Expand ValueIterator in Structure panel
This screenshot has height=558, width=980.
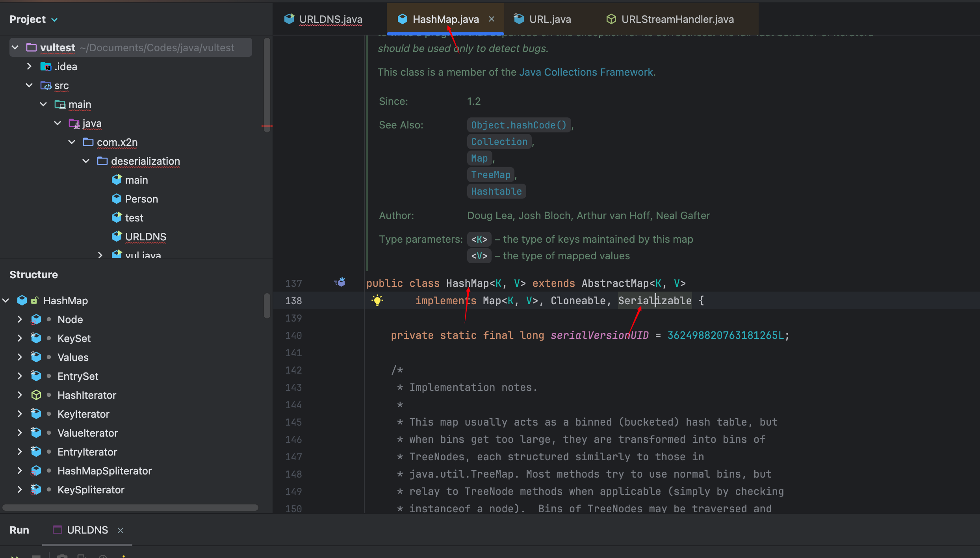(x=20, y=433)
